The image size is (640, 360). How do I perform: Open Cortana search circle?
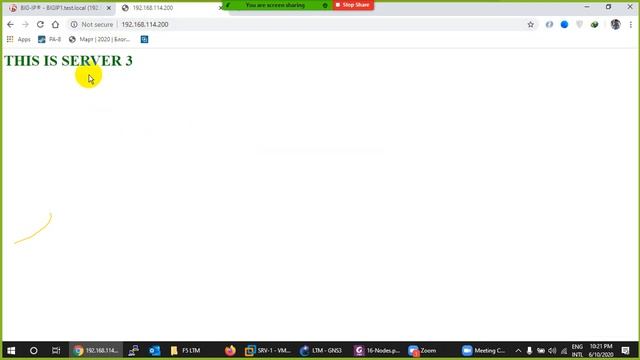pyautogui.click(x=33, y=350)
